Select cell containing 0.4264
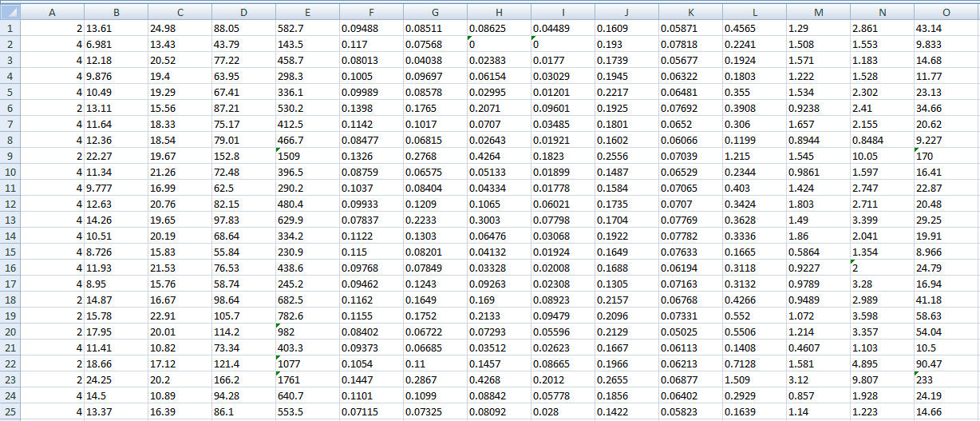 (499, 156)
